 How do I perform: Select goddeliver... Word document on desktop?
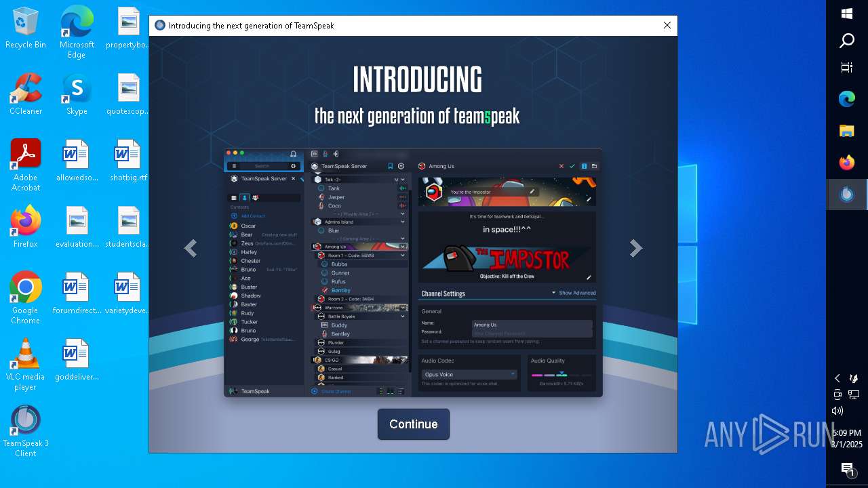[77, 360]
